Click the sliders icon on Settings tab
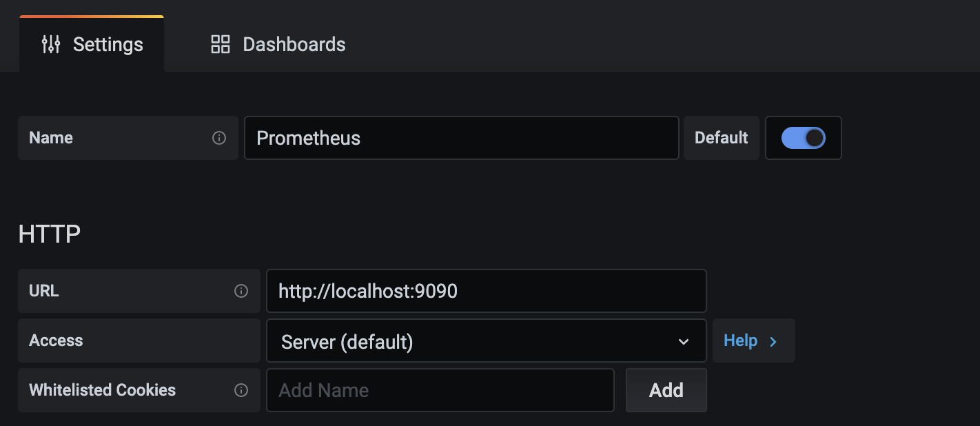The width and height of the screenshot is (980, 426). (51, 44)
